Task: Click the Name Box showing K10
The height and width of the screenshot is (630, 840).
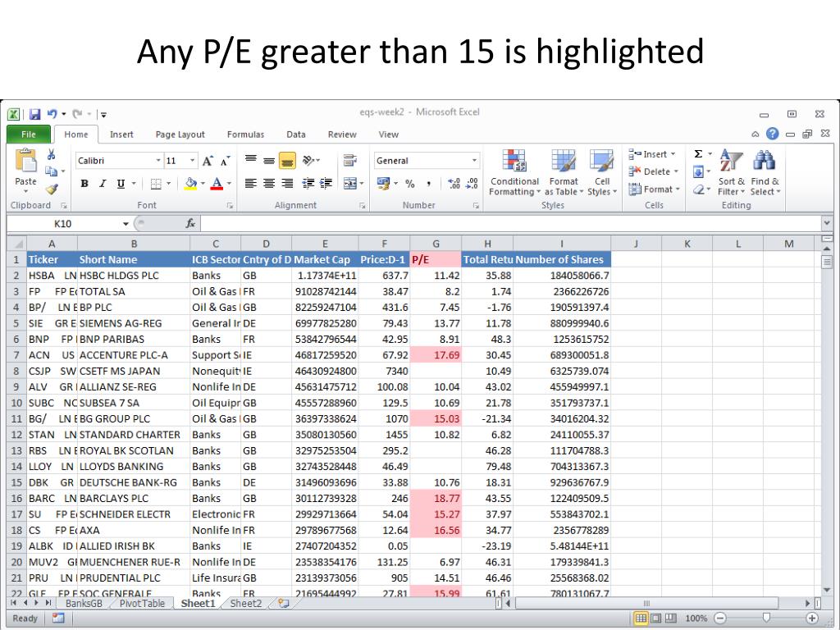Action: pos(64,224)
